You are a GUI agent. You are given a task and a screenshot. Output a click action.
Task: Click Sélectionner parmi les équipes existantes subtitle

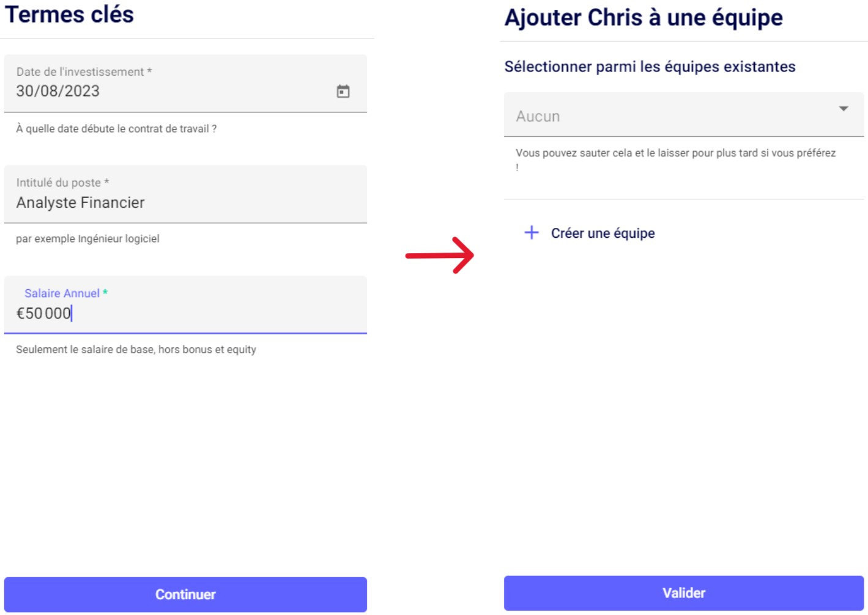point(650,67)
